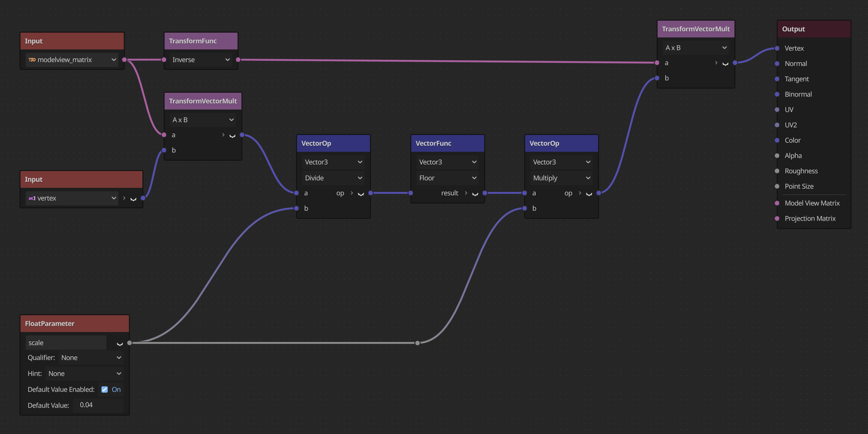Click the Vertex input port on Output node
868x434 pixels.
pyautogui.click(x=777, y=48)
